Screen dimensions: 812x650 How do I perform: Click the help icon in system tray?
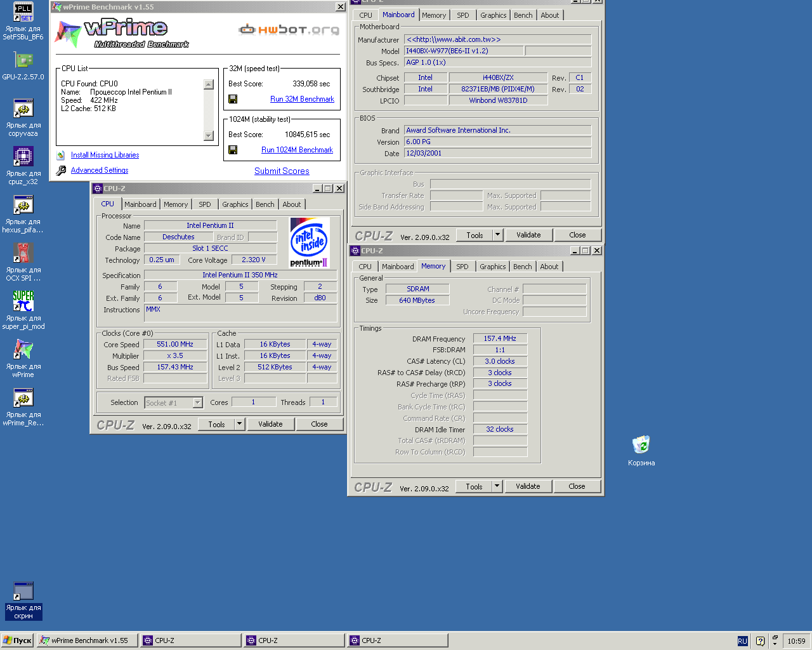[760, 641]
